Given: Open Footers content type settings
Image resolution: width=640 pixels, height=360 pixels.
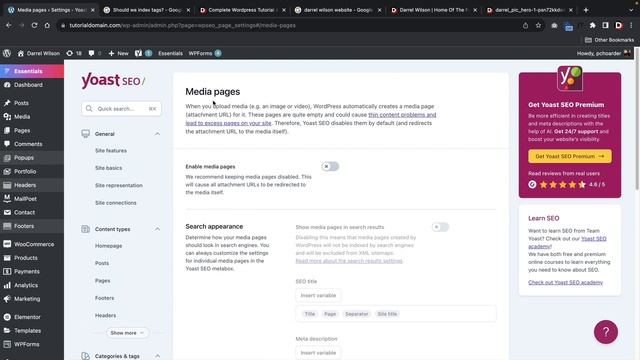Looking at the screenshot, I should coord(104,298).
